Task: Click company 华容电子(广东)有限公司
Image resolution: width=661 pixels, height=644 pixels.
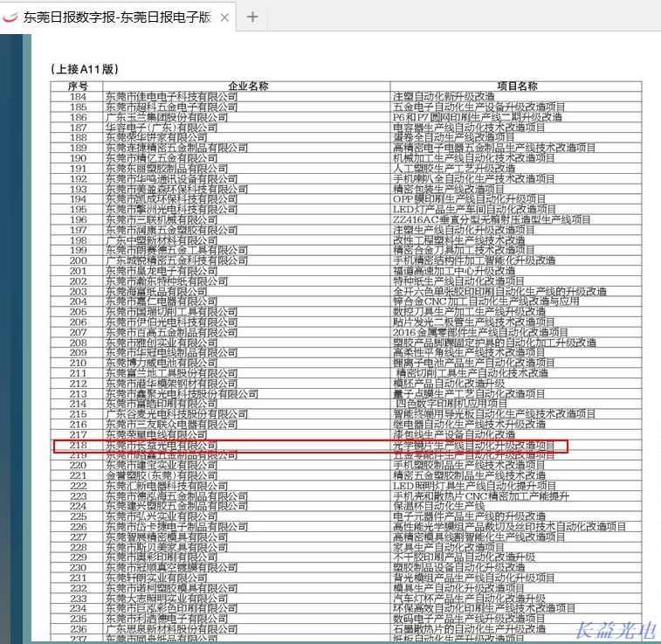Action: 162,128
